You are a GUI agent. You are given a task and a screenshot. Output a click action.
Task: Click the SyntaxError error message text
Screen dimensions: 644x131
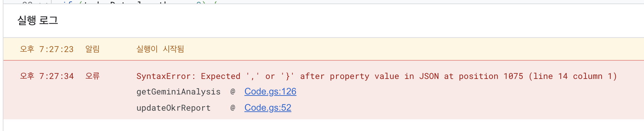(x=376, y=76)
